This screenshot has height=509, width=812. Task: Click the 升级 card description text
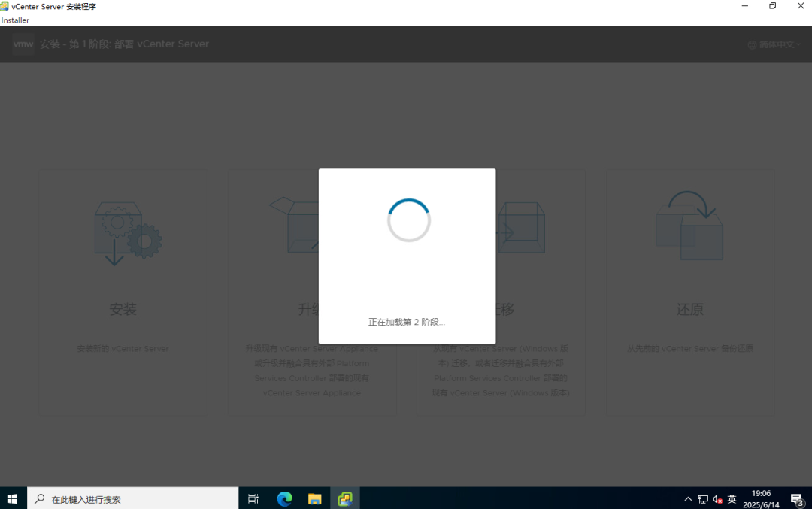312,371
